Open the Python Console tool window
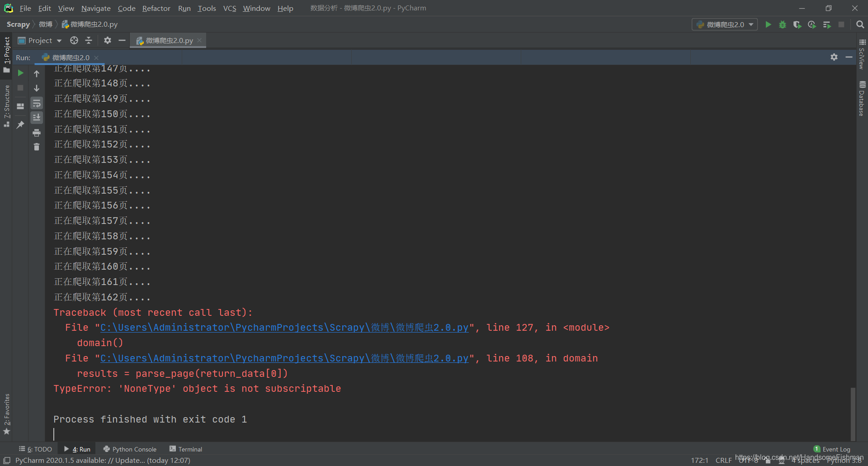This screenshot has height=466, width=868. tap(130, 449)
